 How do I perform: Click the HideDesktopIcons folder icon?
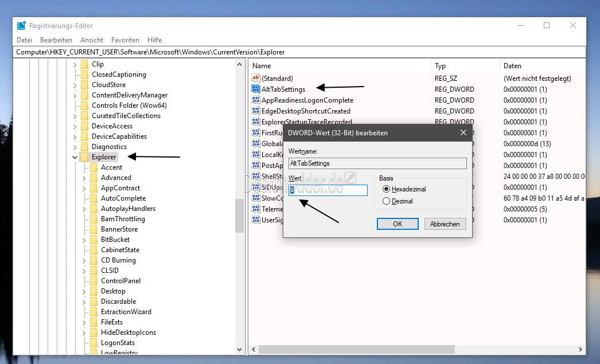coord(93,332)
